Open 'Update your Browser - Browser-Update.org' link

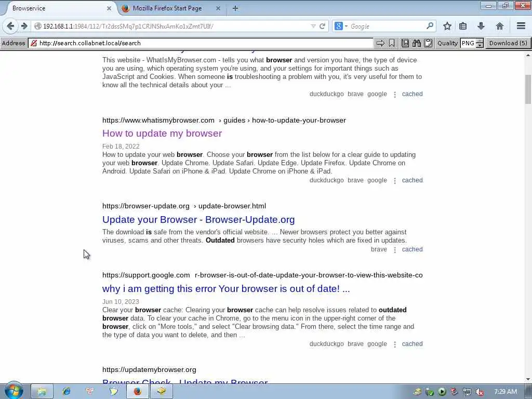[x=198, y=220]
